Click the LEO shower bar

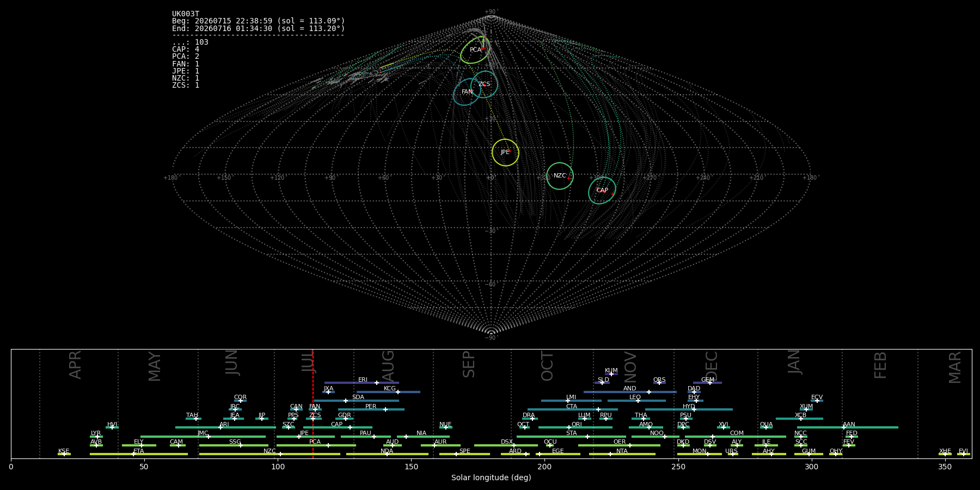(636, 401)
